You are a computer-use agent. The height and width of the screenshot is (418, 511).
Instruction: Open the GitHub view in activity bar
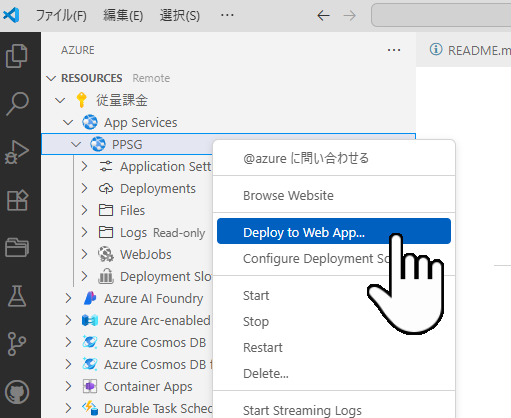point(17,392)
